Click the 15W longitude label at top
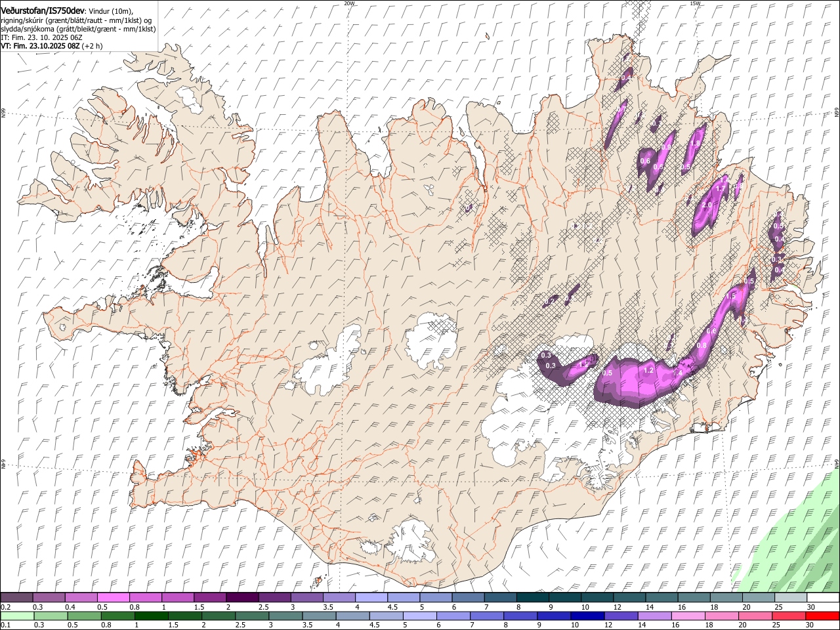 (x=695, y=3)
